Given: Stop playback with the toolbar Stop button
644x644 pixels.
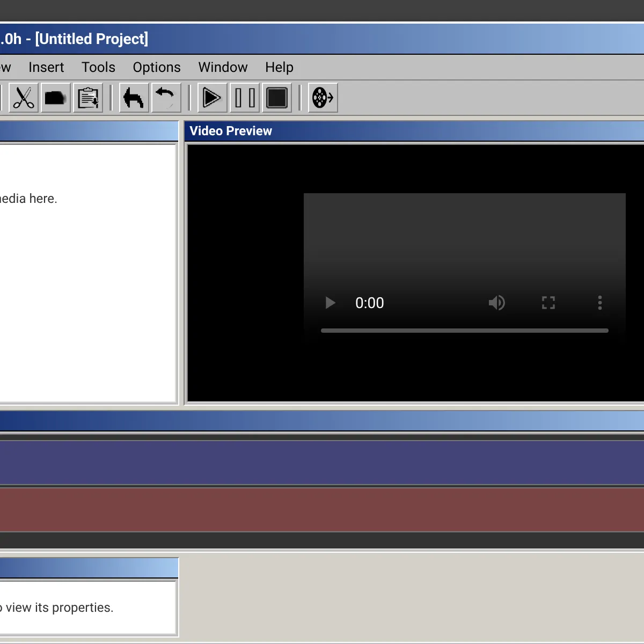Looking at the screenshot, I should click(277, 98).
